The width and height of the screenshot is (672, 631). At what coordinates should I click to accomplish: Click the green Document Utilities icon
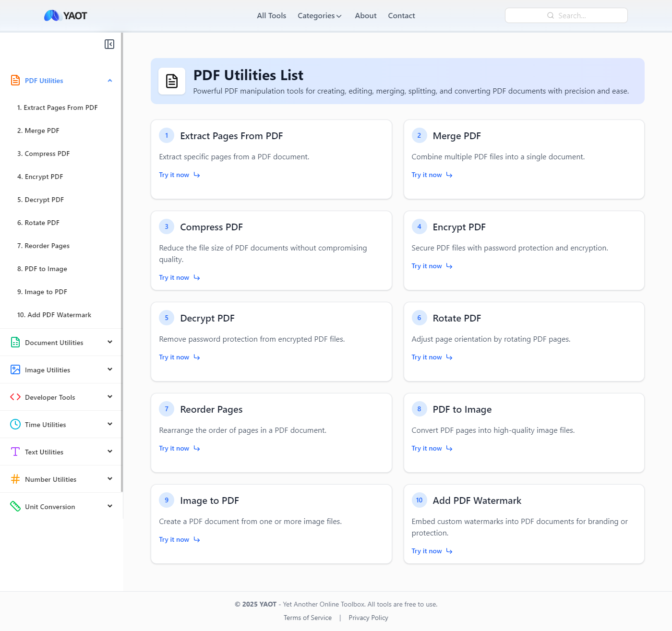click(x=15, y=342)
